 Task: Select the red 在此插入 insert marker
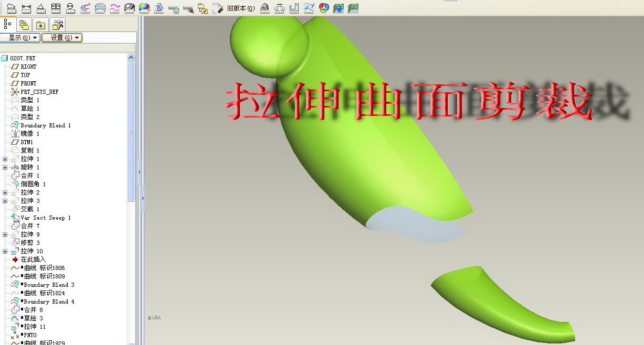click(33, 260)
